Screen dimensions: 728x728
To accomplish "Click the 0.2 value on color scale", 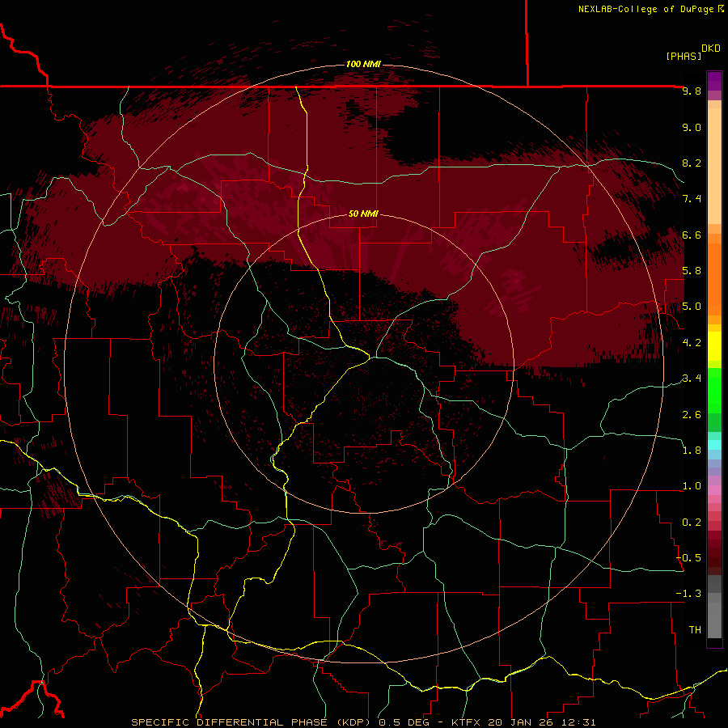I will coord(692,523).
